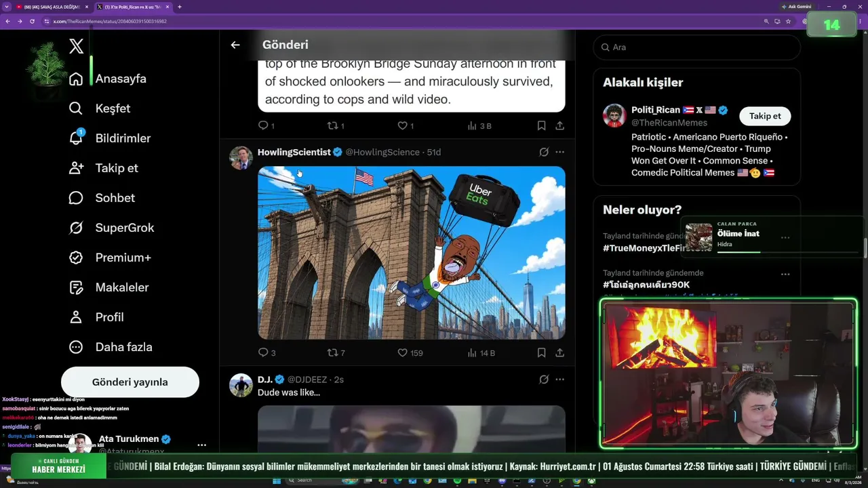868x488 pixels.
Task: Share HowlingScientist's post
Action: click(x=559, y=352)
